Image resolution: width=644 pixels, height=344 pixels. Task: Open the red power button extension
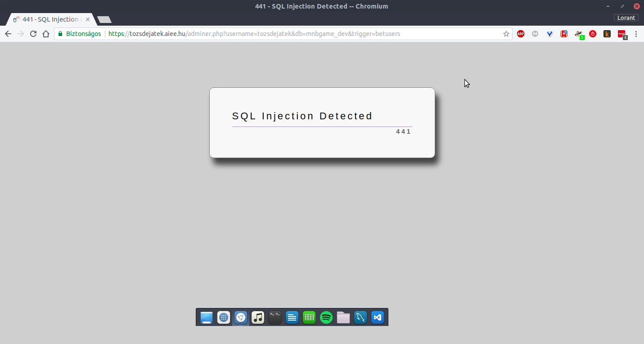593,34
